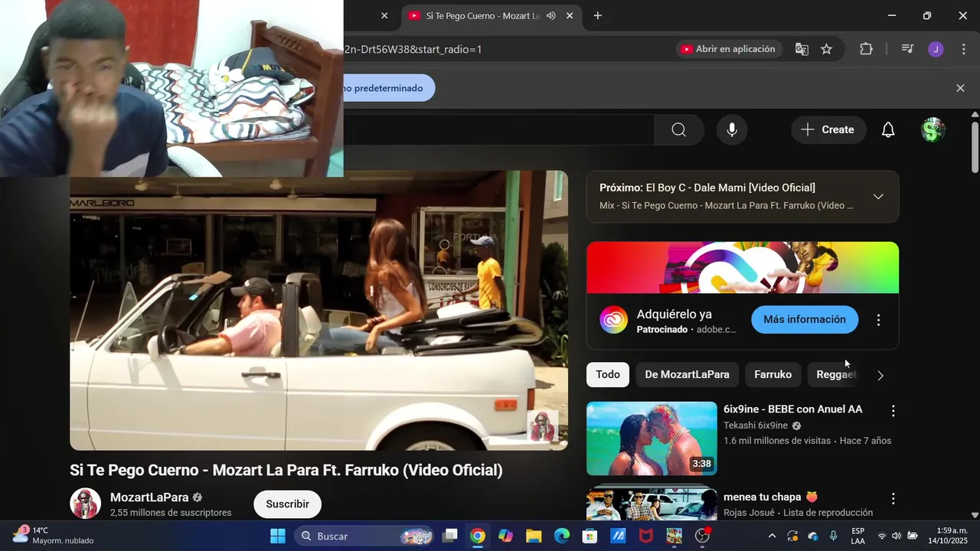This screenshot has height=551, width=980.
Task: Open Task View on the taskbar
Action: coord(450,536)
